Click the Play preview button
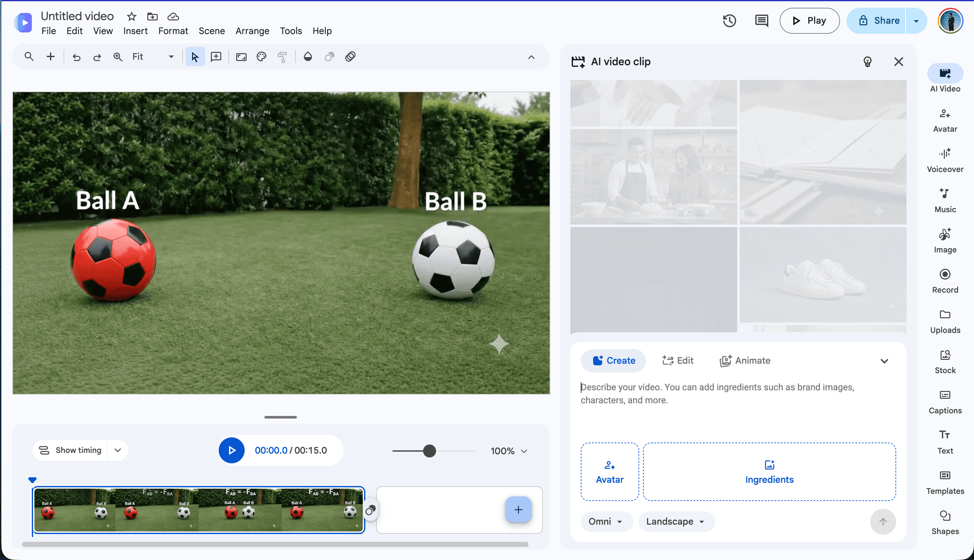This screenshot has width=974, height=560. coord(809,21)
